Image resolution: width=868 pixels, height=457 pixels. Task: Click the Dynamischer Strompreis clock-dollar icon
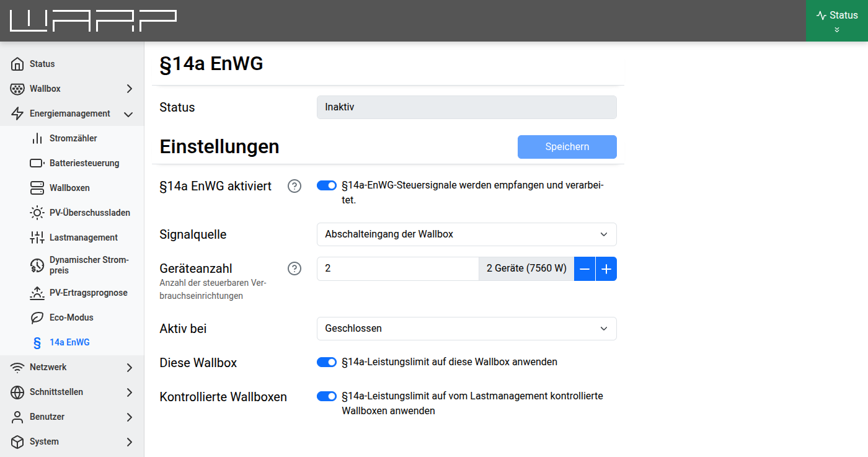click(37, 265)
